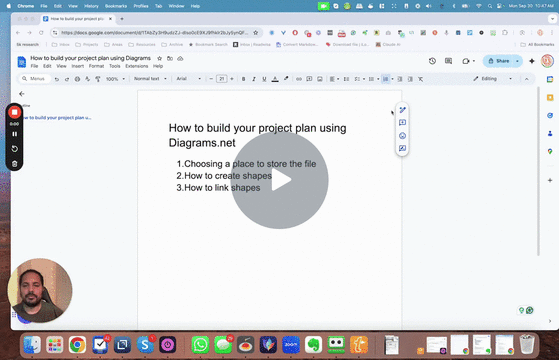Select the Paint format tool
Viewport: 559px width, 360px height.
coord(97,79)
